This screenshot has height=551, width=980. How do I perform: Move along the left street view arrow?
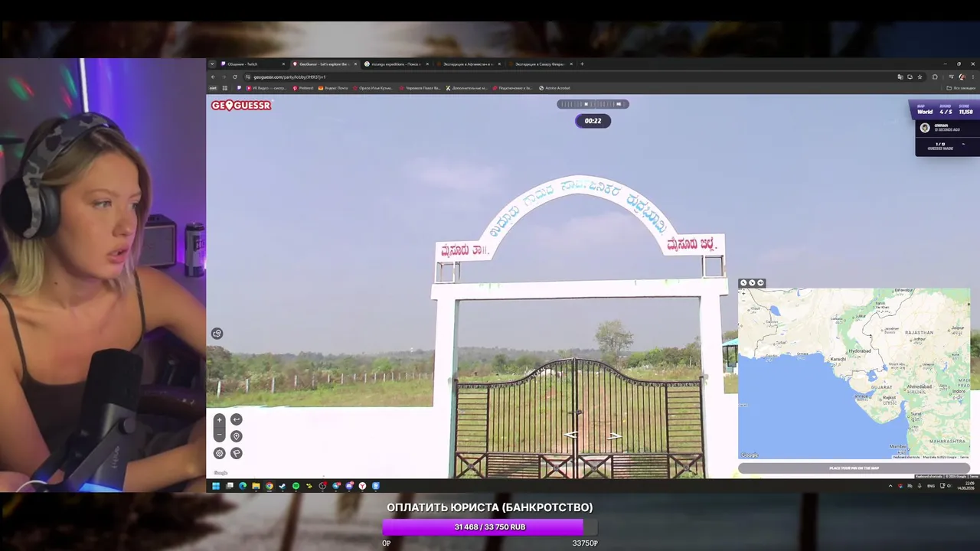(572, 435)
